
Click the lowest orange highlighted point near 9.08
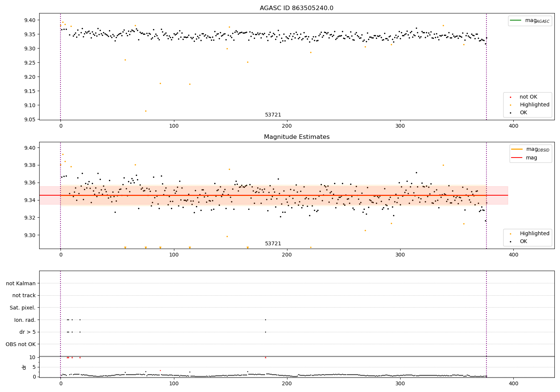pyautogui.click(x=146, y=111)
